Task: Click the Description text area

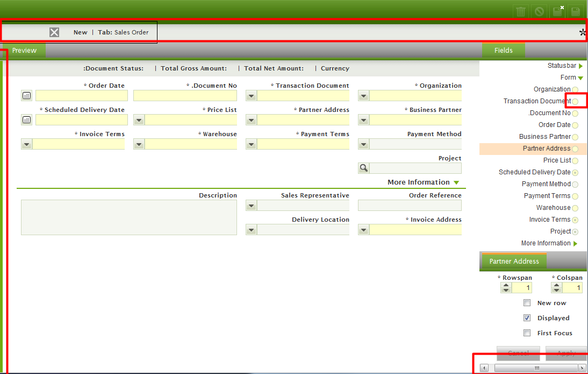Action: tap(128, 217)
